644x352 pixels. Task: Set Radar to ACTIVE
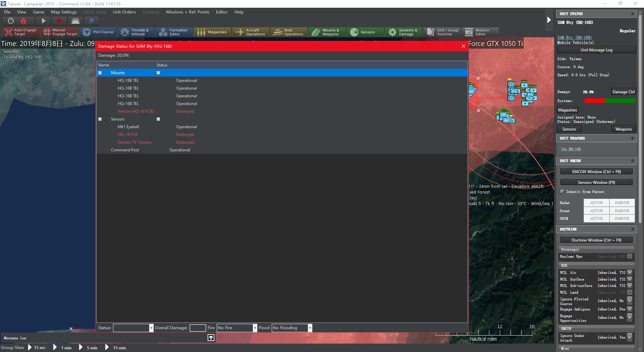(x=596, y=203)
